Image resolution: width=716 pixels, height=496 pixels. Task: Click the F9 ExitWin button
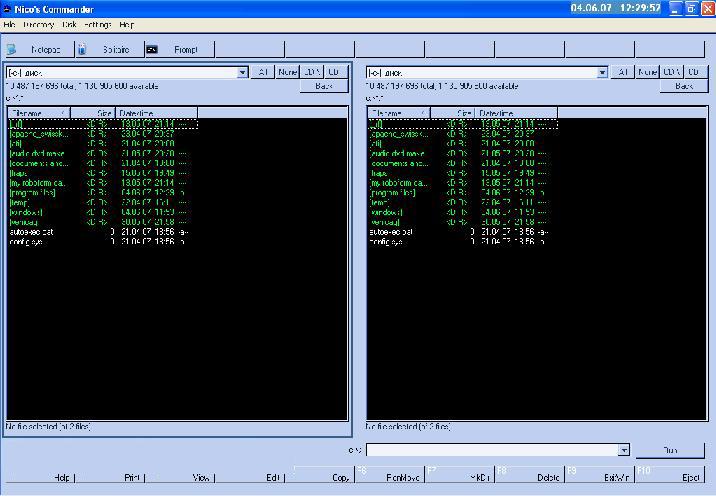pos(600,475)
